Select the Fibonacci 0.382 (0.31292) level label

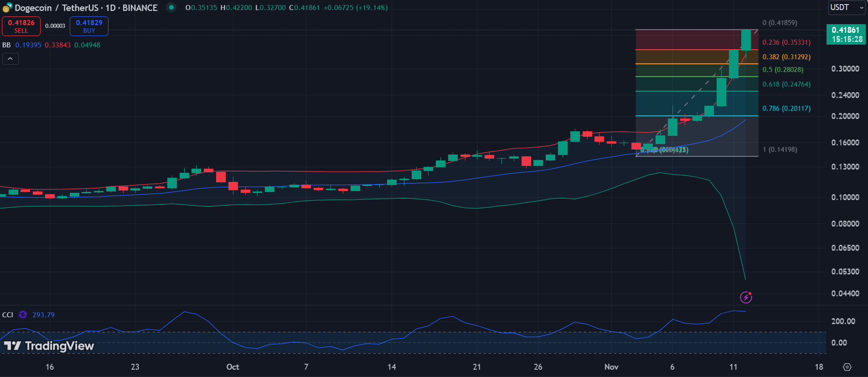click(x=786, y=57)
